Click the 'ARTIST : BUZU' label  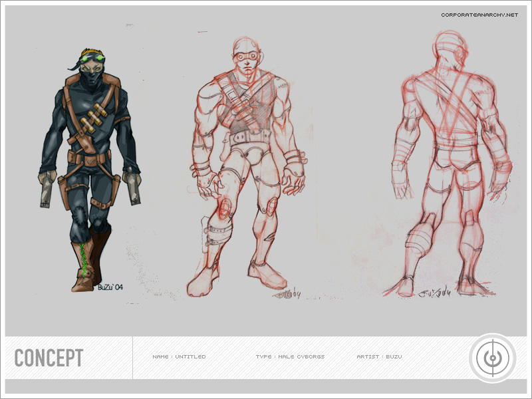(x=379, y=356)
